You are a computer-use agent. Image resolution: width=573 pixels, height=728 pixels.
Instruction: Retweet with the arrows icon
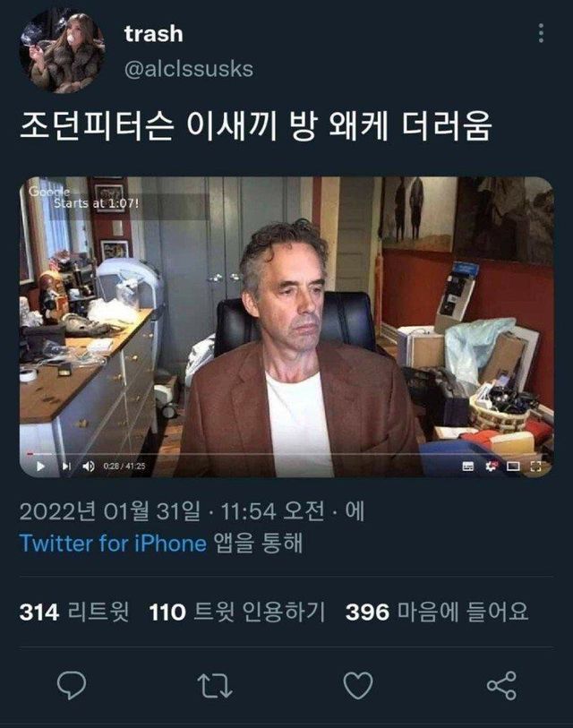(215, 685)
